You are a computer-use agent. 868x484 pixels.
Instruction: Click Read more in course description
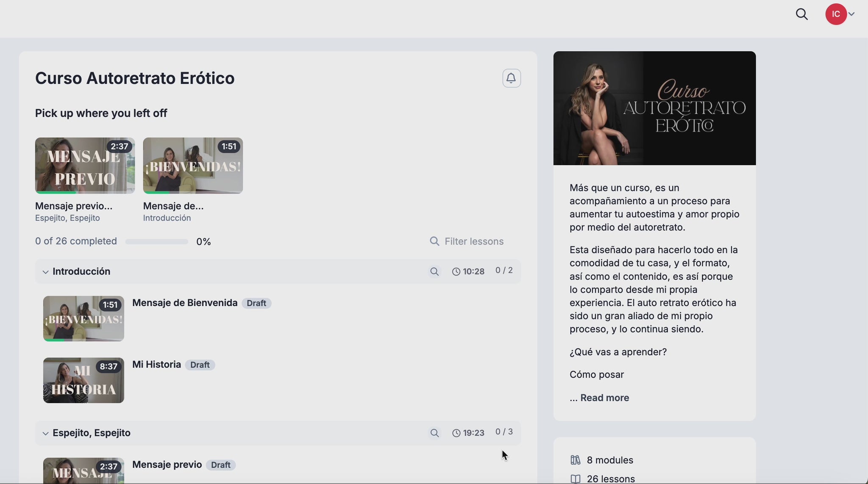click(x=604, y=398)
